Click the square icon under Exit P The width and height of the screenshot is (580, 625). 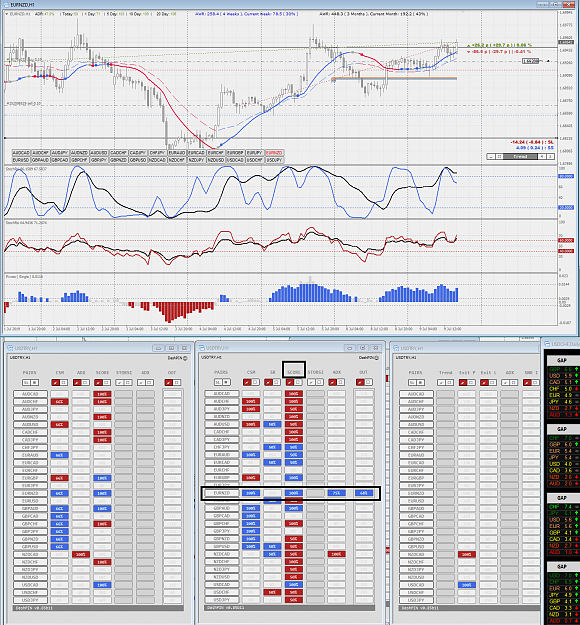pyautogui.click(x=471, y=383)
